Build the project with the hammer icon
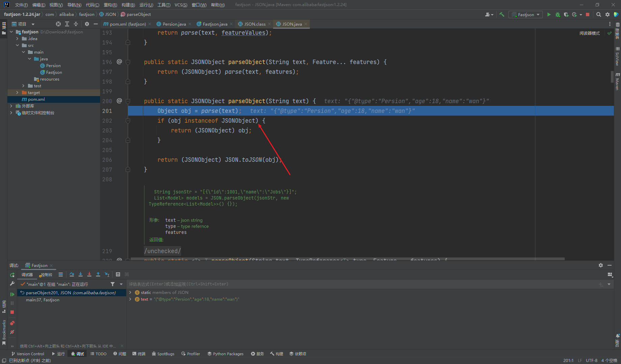621x364 pixels. click(x=502, y=14)
